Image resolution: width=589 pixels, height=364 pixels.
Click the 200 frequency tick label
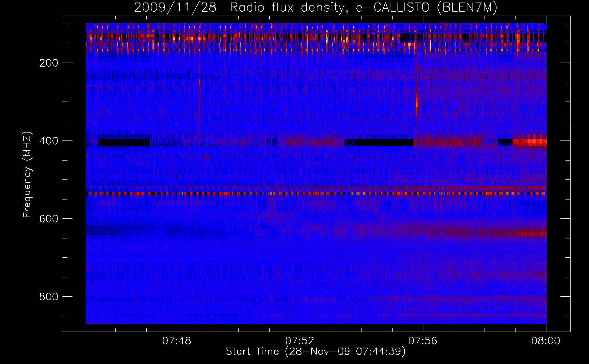pyautogui.click(x=49, y=63)
